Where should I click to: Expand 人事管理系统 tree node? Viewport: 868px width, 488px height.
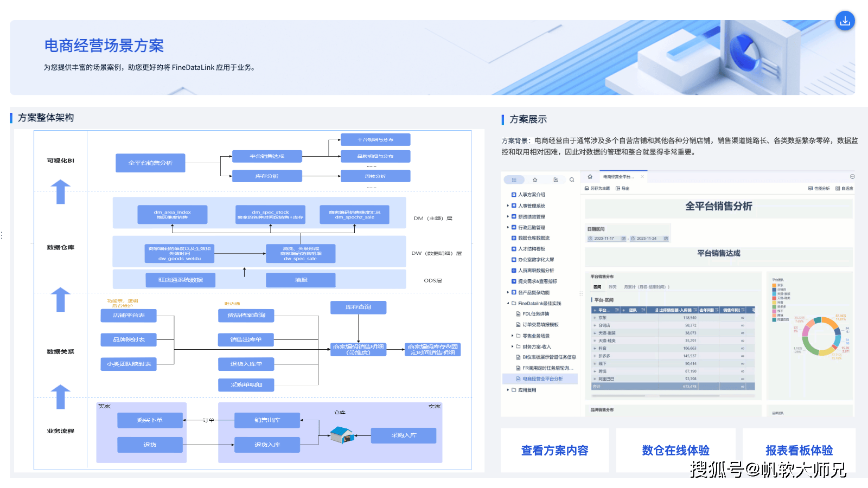508,206
